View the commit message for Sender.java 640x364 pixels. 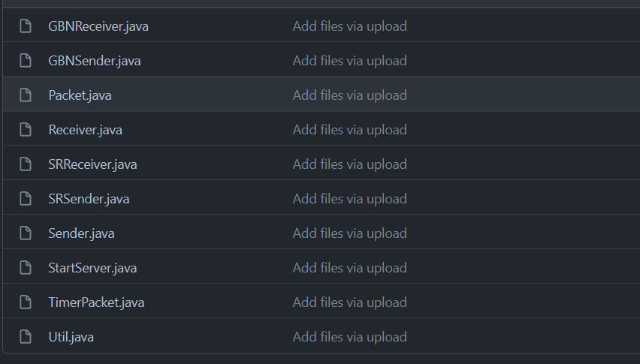tap(349, 233)
